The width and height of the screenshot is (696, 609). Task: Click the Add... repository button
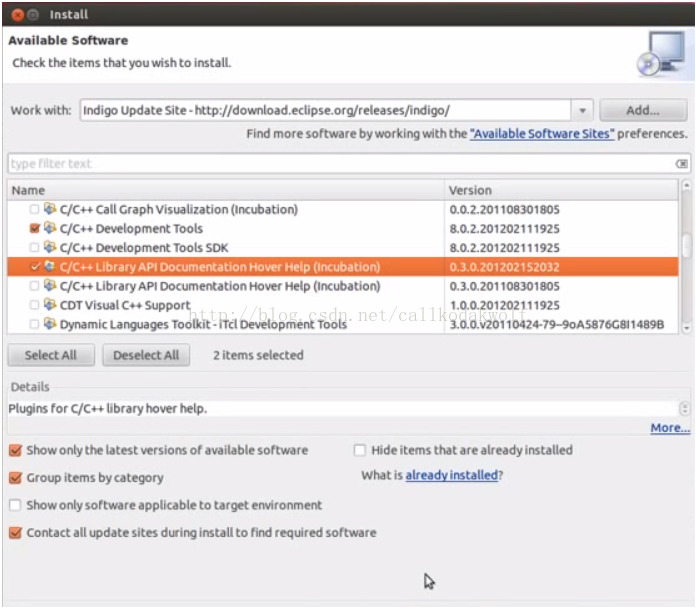coord(643,110)
